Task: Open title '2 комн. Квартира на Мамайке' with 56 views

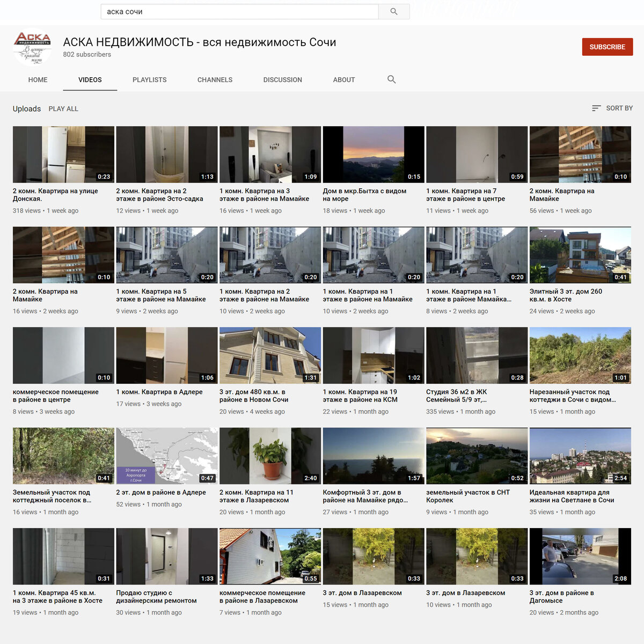Action: click(562, 195)
